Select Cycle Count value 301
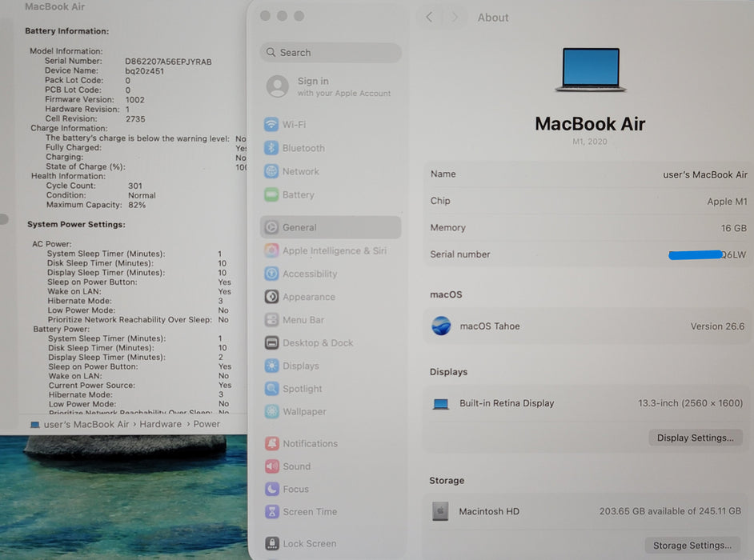 135,186
